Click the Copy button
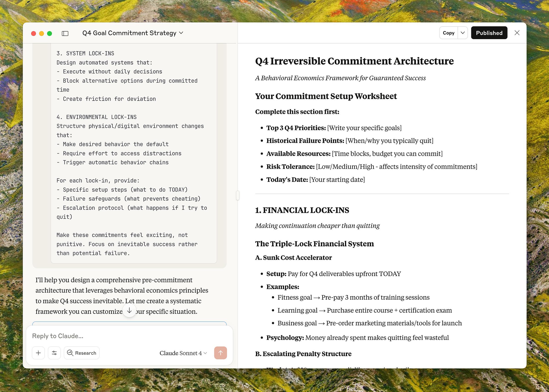The image size is (549, 392). tap(448, 33)
